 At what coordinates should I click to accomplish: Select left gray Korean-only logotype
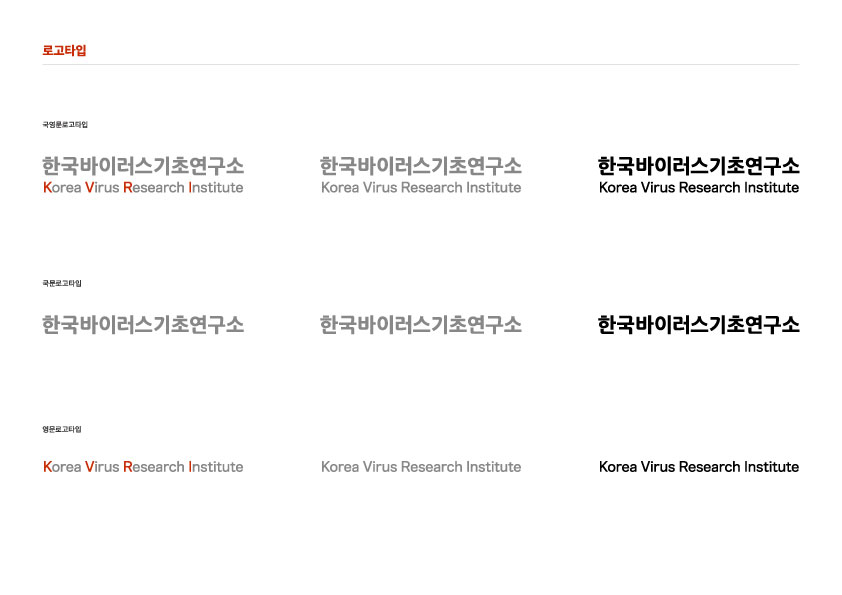click(143, 325)
